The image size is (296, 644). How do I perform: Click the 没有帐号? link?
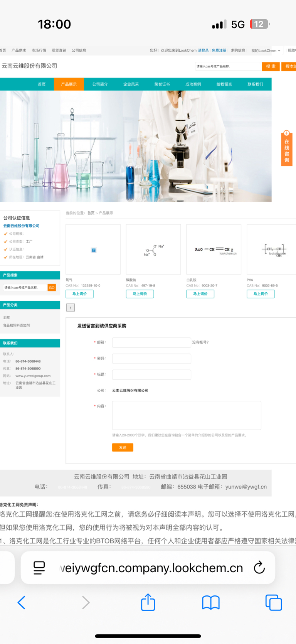[x=200, y=342]
